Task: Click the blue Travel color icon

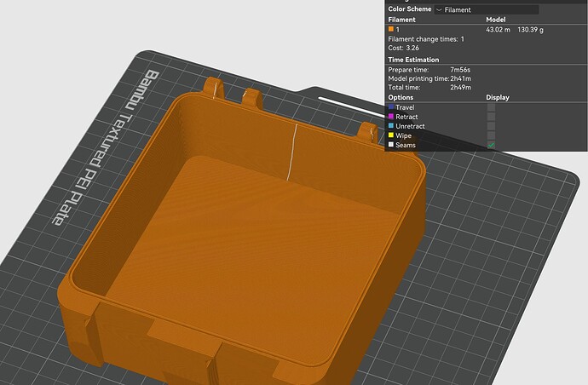Action: pos(391,107)
